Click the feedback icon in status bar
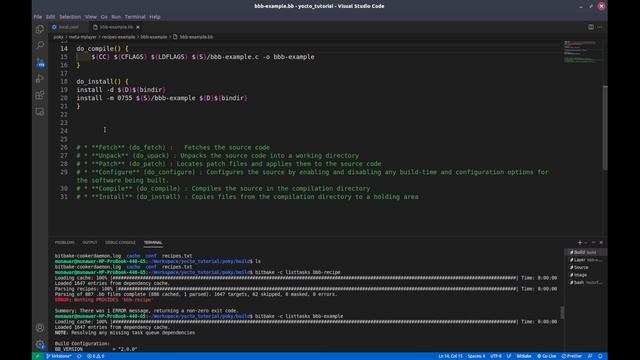640x360 pixels. click(x=590, y=356)
